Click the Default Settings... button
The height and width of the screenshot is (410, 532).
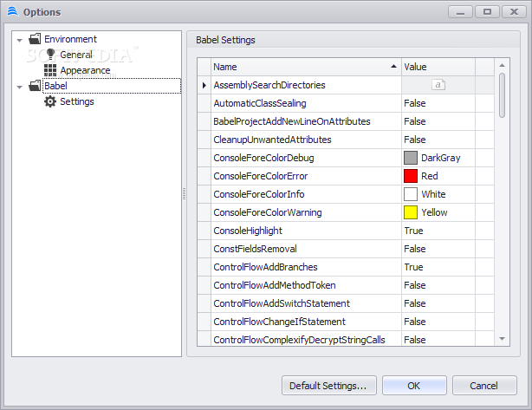click(x=328, y=386)
